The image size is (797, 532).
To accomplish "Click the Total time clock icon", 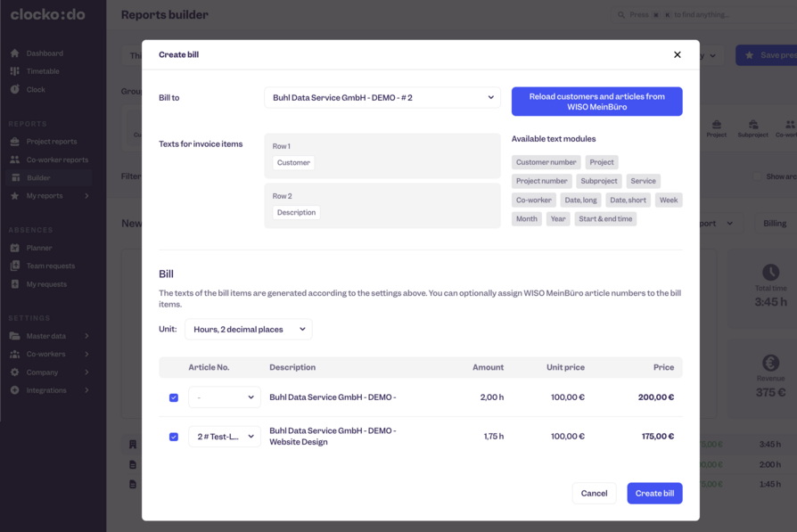I will [x=770, y=273].
